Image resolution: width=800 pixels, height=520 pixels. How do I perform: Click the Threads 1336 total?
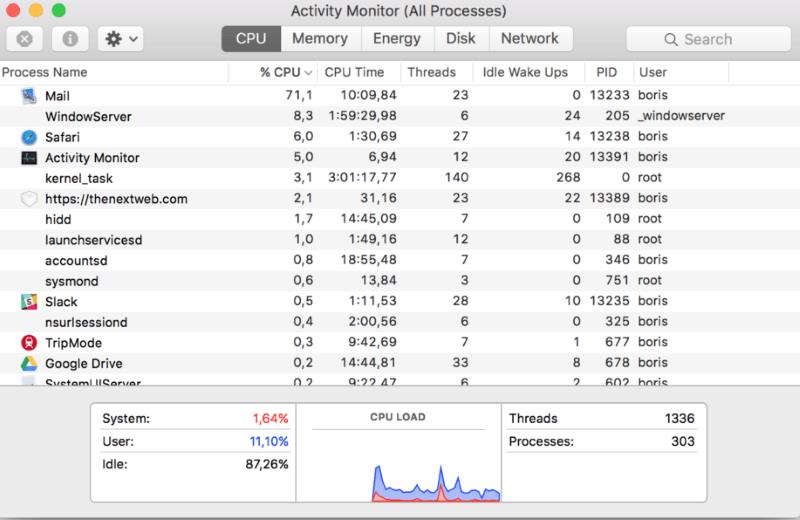point(679,418)
